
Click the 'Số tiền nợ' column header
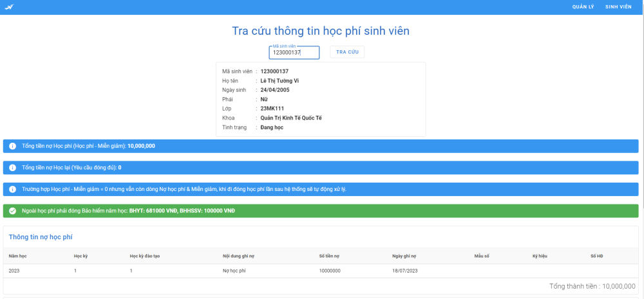pyautogui.click(x=329, y=256)
